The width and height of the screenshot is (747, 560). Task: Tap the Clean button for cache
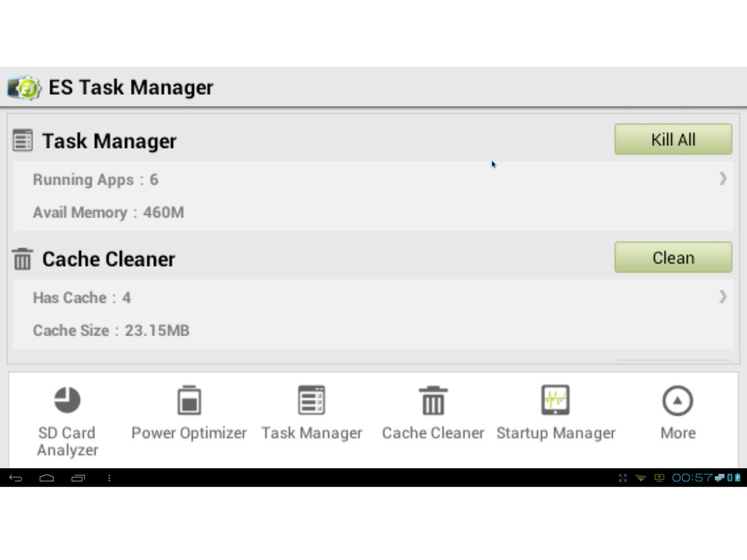673,257
